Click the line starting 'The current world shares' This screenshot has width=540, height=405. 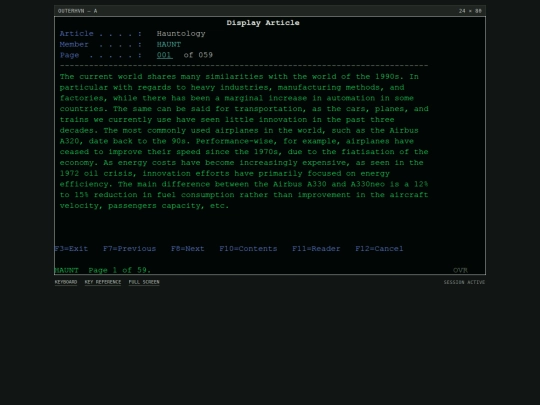coord(239,76)
